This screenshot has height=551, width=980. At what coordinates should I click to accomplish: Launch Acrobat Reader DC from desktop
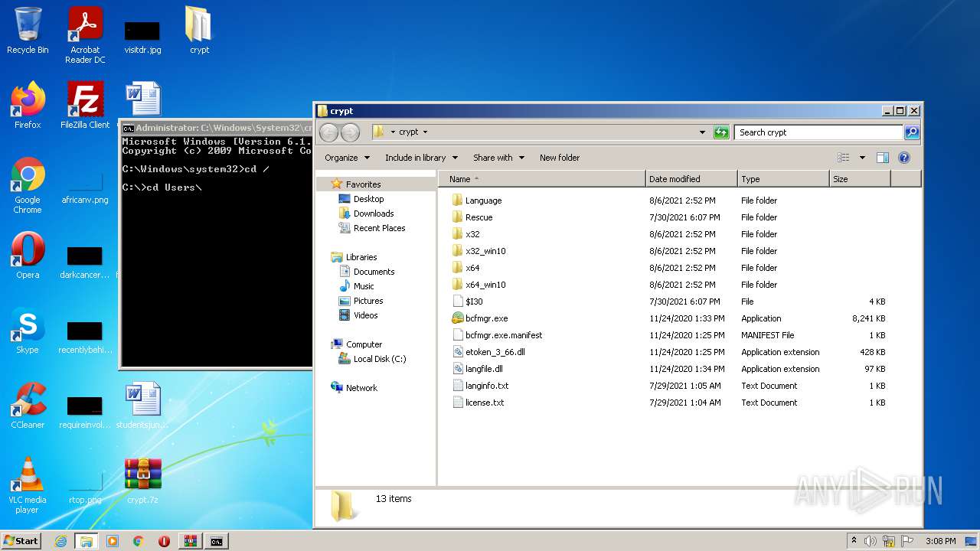pyautogui.click(x=85, y=35)
